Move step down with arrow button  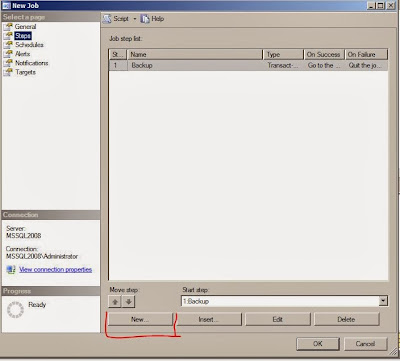click(128, 302)
